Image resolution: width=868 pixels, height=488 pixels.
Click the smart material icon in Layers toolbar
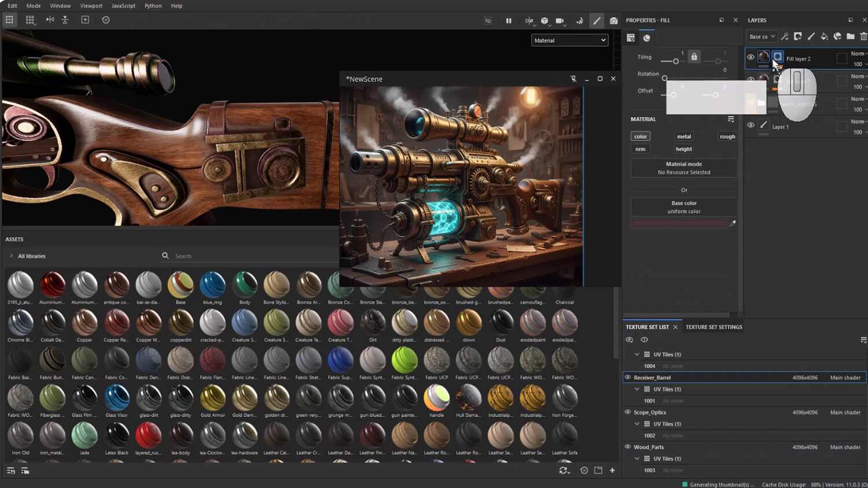click(x=837, y=36)
